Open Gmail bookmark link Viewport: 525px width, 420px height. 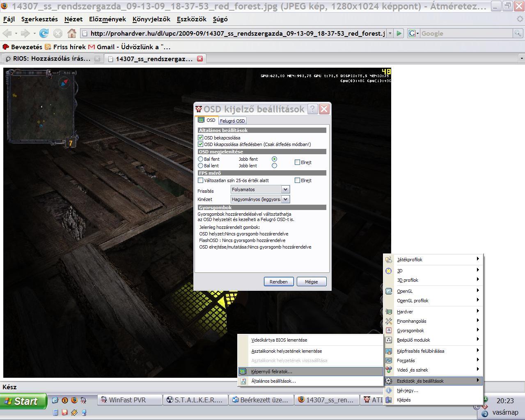tap(129, 47)
